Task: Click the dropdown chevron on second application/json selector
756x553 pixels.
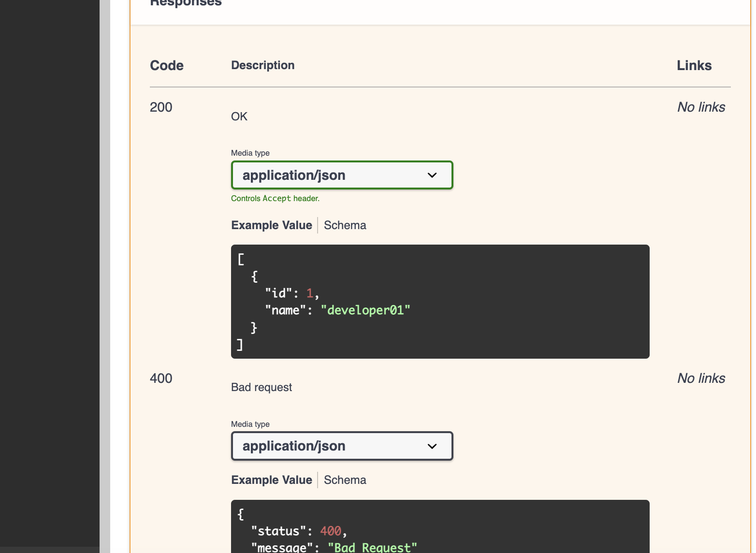Action: 432,446
